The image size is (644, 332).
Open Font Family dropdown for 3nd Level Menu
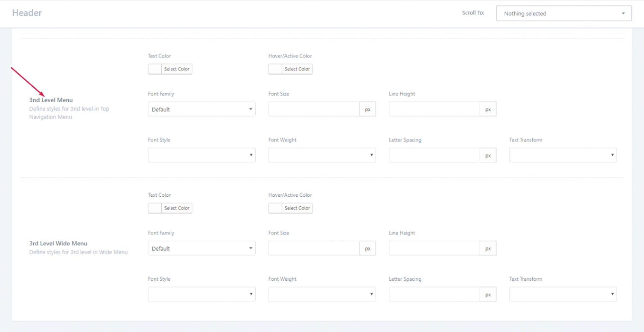pos(201,109)
